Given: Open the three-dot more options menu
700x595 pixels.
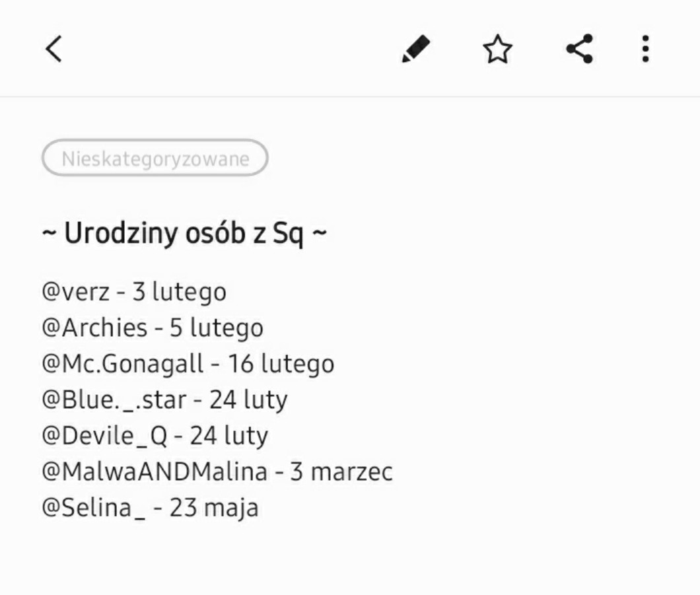Looking at the screenshot, I should 645,50.
